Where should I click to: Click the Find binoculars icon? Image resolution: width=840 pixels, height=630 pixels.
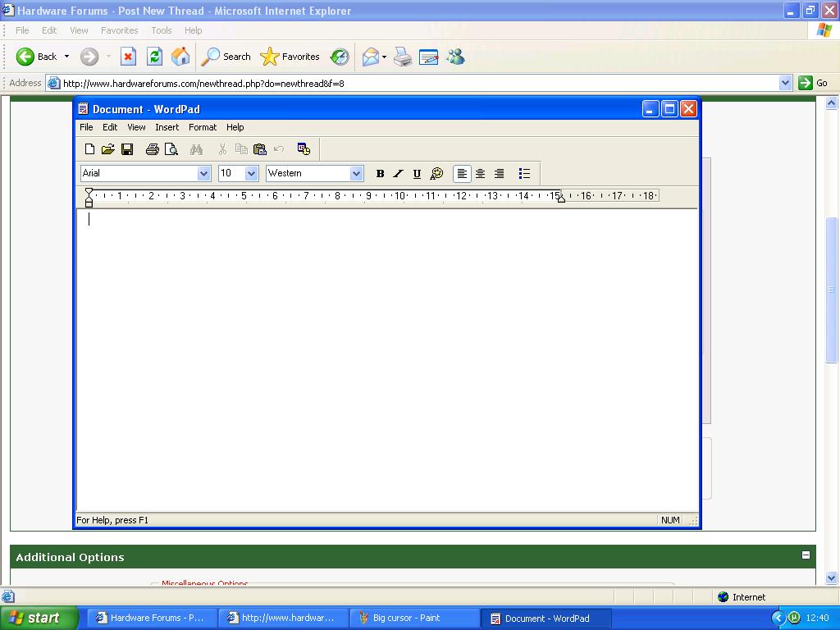coord(196,149)
